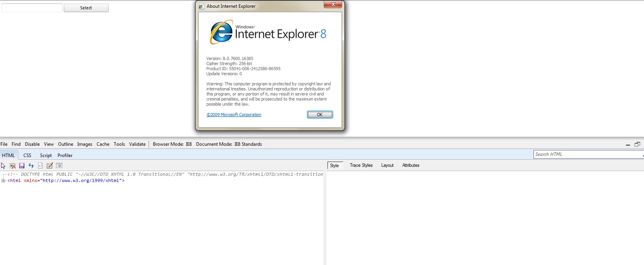
Task: Click the clear browser cache icon
Action: [x=12, y=166]
